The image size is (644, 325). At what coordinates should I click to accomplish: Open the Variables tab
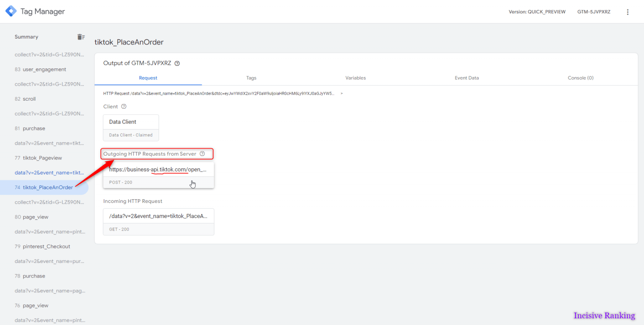pyautogui.click(x=356, y=78)
